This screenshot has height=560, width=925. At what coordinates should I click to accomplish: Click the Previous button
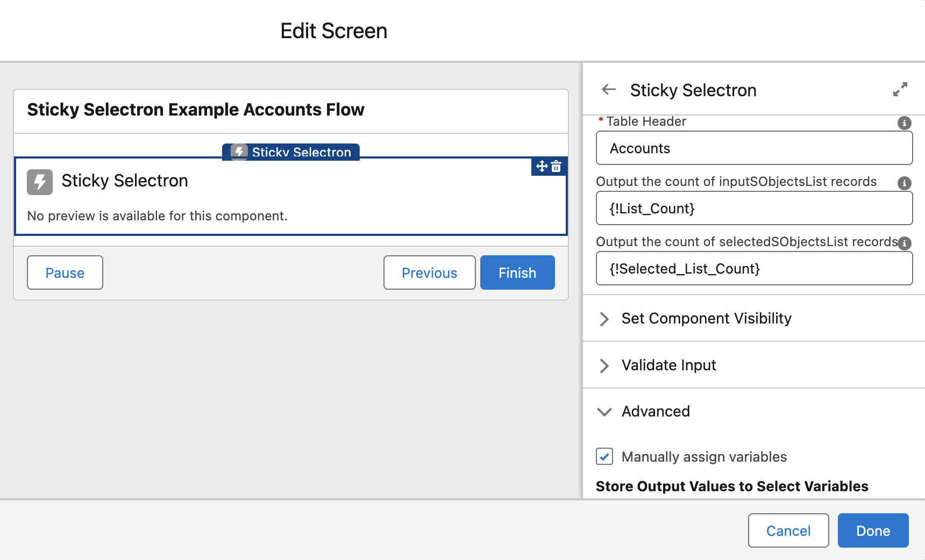(429, 272)
